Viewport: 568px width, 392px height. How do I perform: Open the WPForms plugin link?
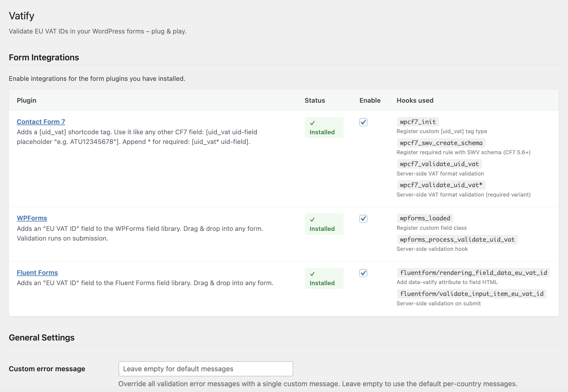pos(32,218)
